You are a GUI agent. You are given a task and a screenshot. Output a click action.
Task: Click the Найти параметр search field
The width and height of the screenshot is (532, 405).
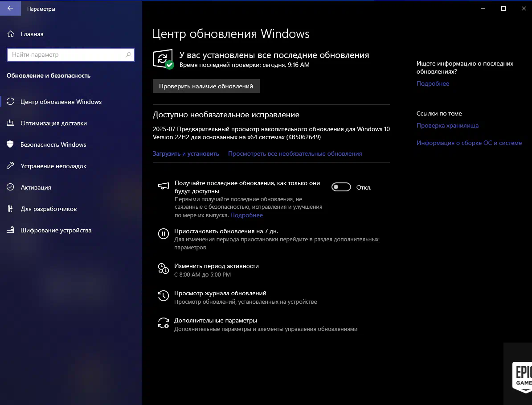point(70,55)
